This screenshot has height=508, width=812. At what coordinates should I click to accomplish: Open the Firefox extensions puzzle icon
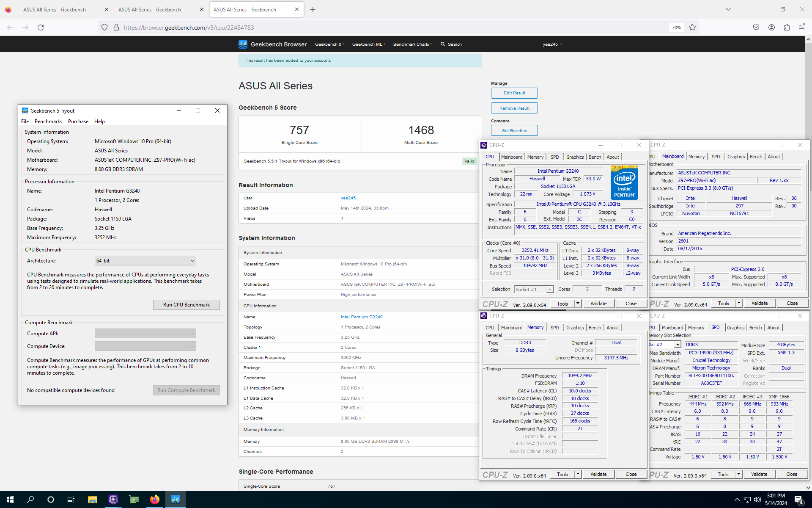coord(787,28)
